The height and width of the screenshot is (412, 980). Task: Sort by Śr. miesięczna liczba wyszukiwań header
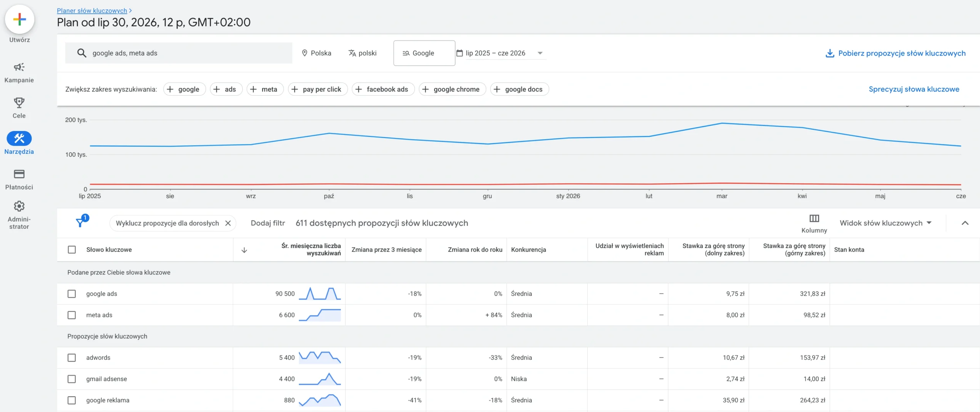pos(311,249)
